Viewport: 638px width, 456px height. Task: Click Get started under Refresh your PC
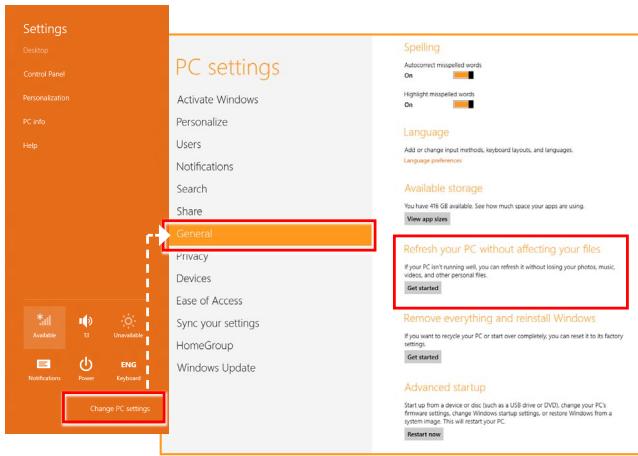tap(423, 288)
